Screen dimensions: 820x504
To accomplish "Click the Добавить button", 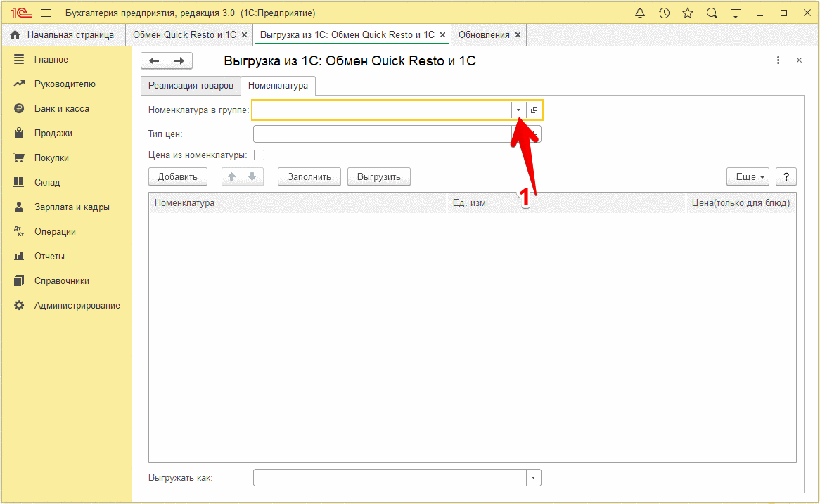I will click(x=178, y=176).
